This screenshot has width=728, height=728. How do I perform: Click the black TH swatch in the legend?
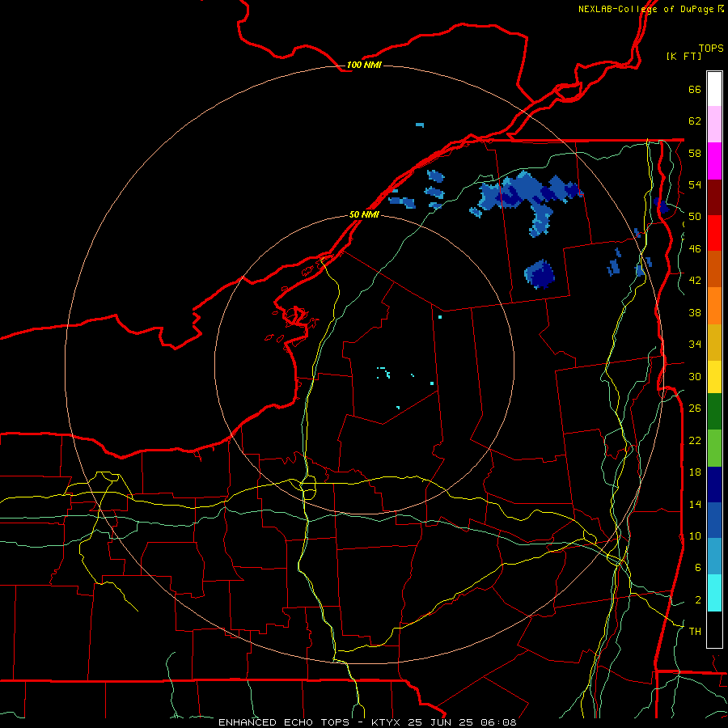(714, 629)
